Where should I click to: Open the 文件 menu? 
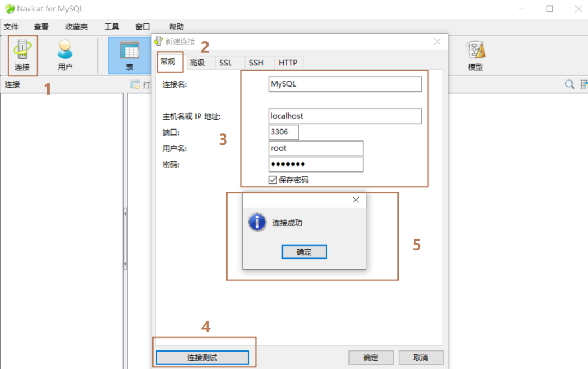coord(11,27)
